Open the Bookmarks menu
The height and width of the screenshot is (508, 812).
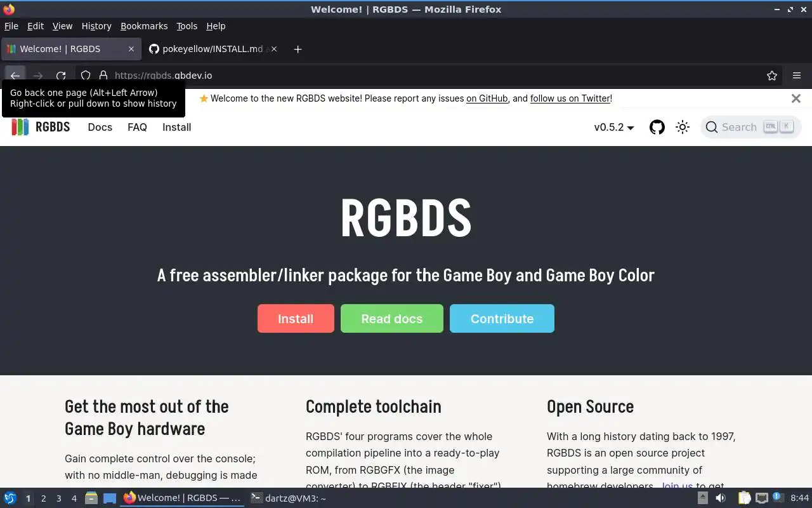click(x=144, y=26)
